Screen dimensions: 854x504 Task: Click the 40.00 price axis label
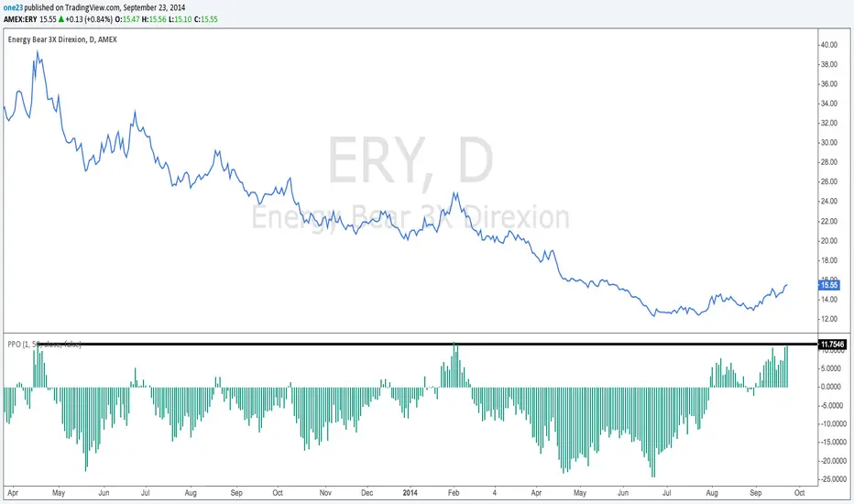tap(829, 45)
